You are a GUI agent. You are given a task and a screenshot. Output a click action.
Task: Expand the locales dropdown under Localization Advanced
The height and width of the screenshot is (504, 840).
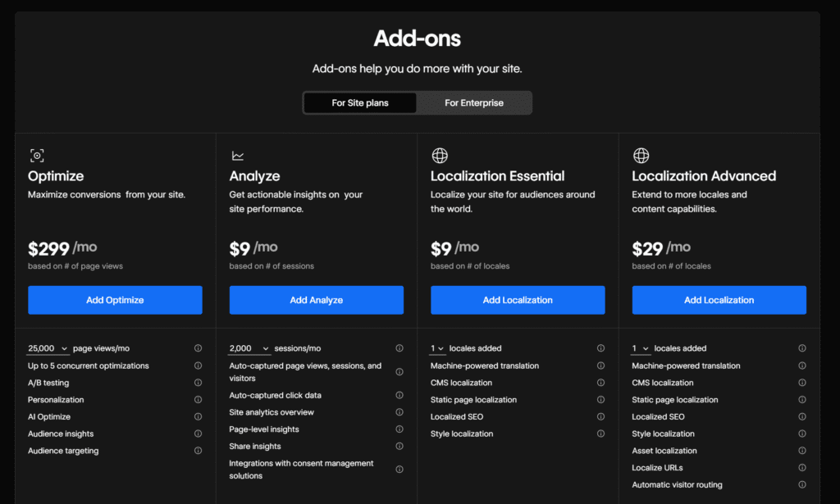[x=641, y=347]
